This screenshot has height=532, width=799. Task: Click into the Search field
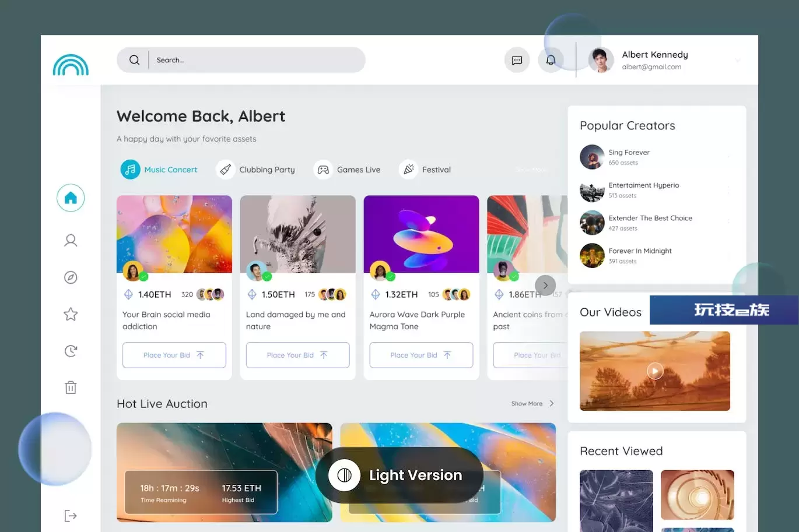click(x=241, y=60)
